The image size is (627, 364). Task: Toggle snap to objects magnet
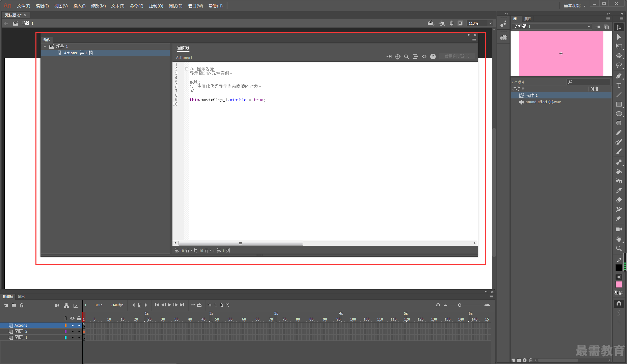(x=619, y=304)
